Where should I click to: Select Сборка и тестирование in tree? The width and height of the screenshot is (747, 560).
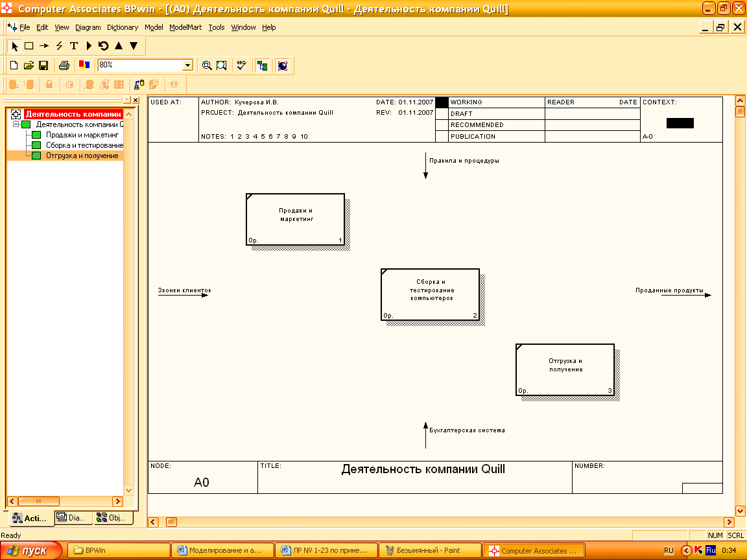(x=84, y=145)
